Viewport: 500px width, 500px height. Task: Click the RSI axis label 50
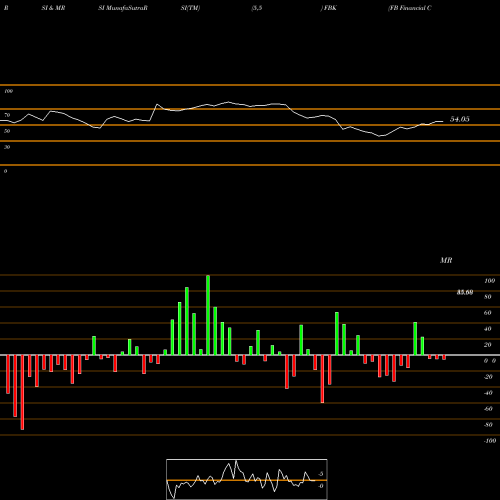tap(7, 131)
